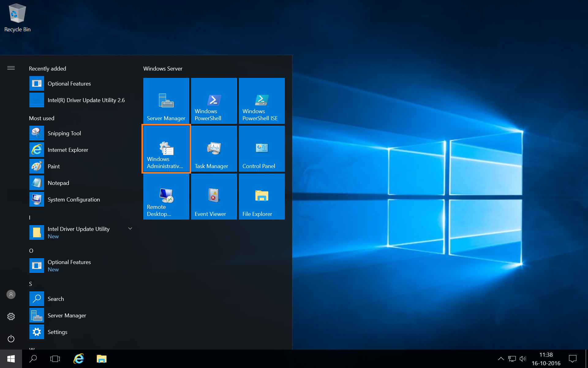588x368 pixels.
Task: Click the volume speaker tray icon
Action: 523,359
